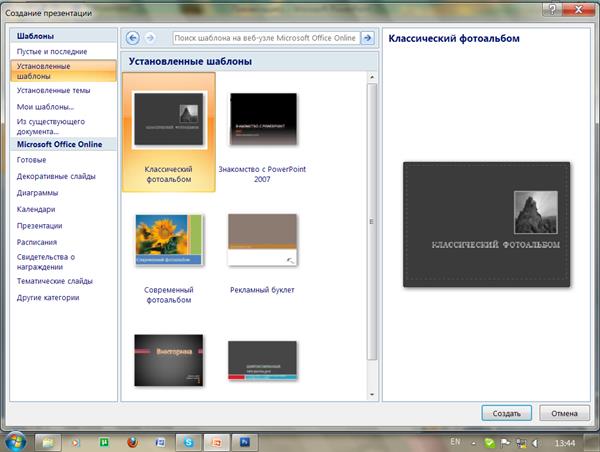Open the dialog Help question mark

553,9
